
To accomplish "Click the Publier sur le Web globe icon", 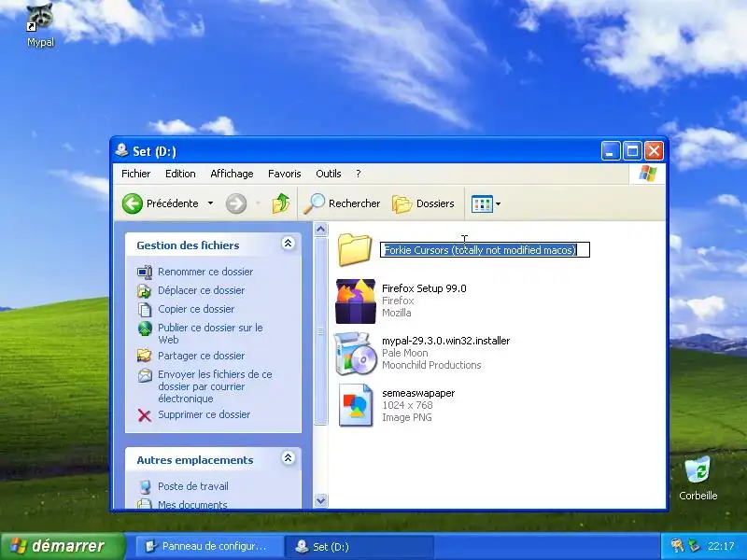I will pos(145,329).
